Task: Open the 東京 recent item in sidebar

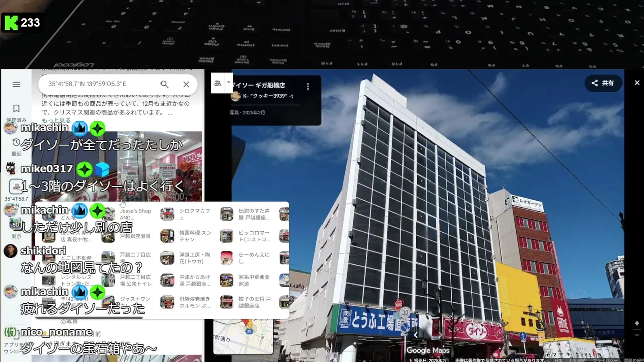Action: coord(16,227)
